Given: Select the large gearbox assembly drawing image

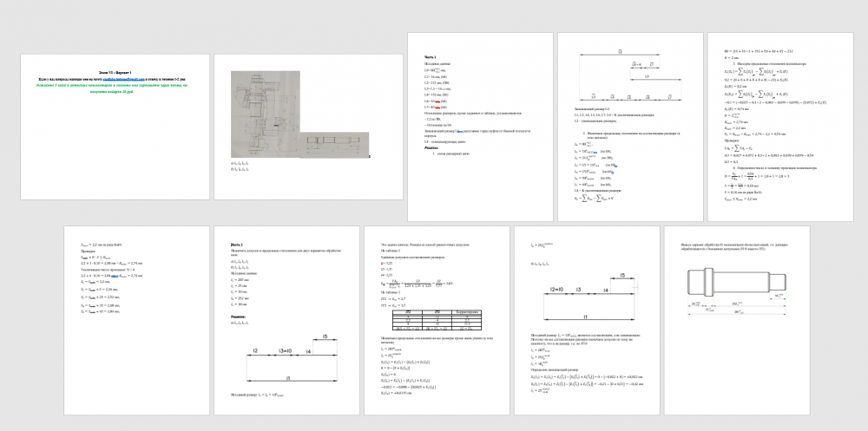Looking at the screenshot, I should (266, 114).
